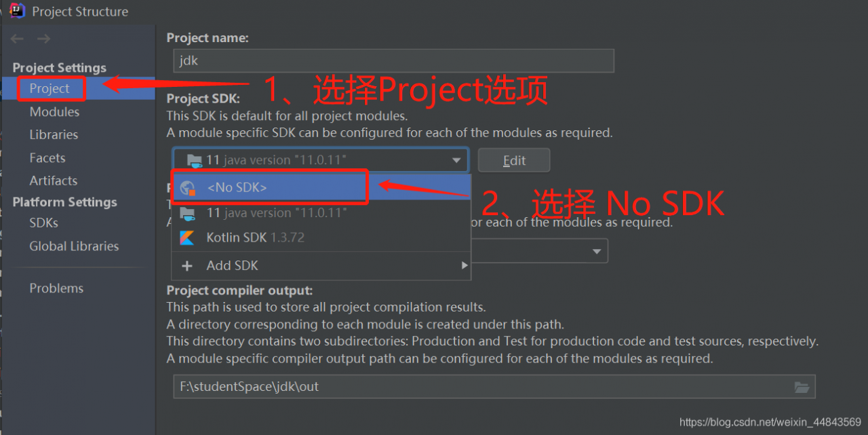
Task: Click the forward navigation arrow
Action: point(44,39)
